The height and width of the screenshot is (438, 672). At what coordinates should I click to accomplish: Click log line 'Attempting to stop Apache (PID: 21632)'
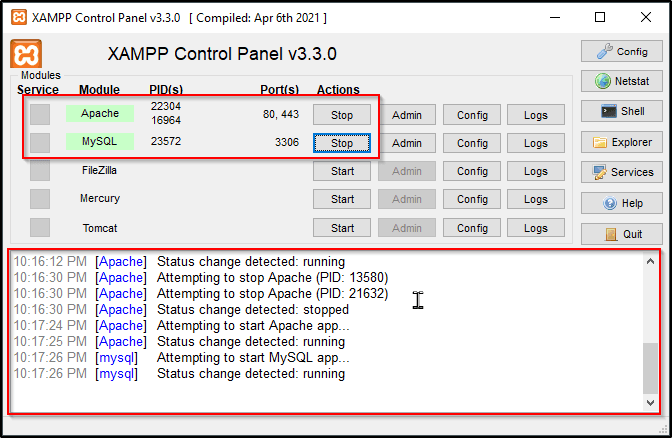coord(273,294)
